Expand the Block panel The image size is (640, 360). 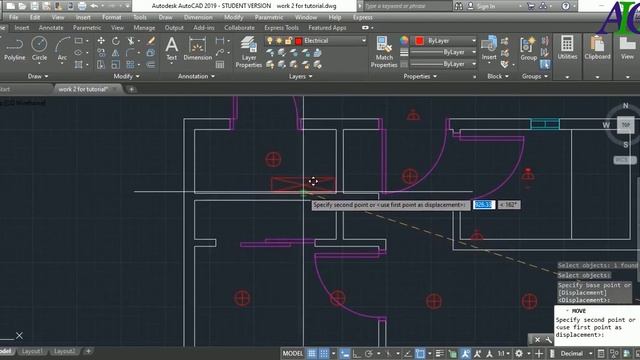click(498, 76)
